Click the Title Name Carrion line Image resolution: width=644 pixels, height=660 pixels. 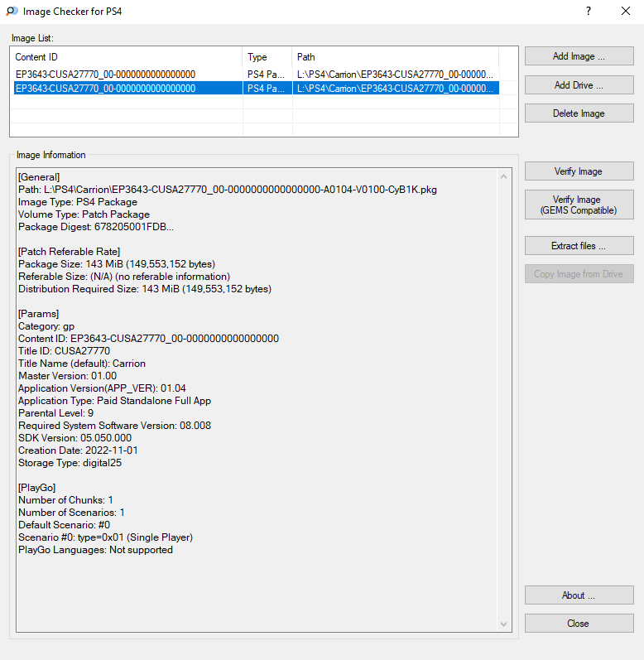click(x=82, y=364)
